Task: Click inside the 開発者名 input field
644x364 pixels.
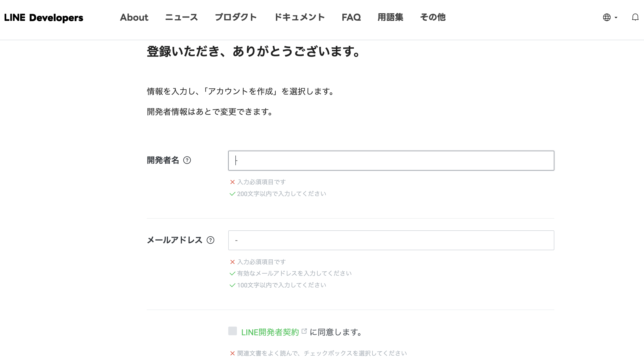Action: 391,160
